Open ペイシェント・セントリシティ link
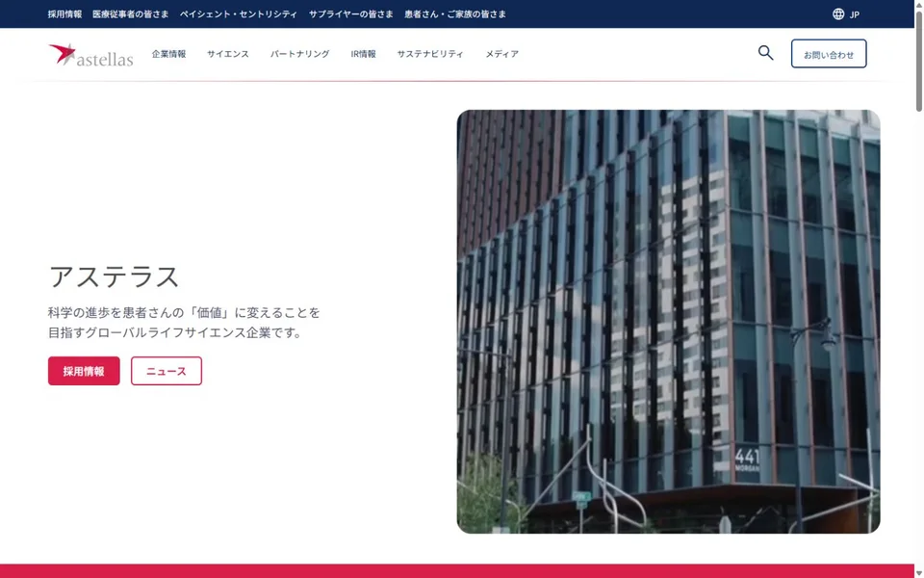924x578 pixels. pos(238,14)
